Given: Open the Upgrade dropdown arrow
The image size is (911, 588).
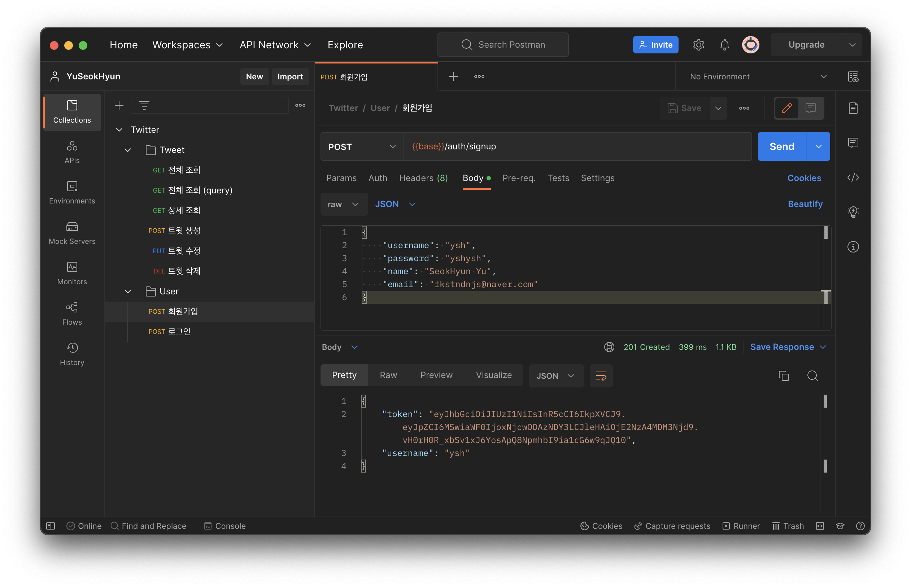Looking at the screenshot, I should 852,45.
